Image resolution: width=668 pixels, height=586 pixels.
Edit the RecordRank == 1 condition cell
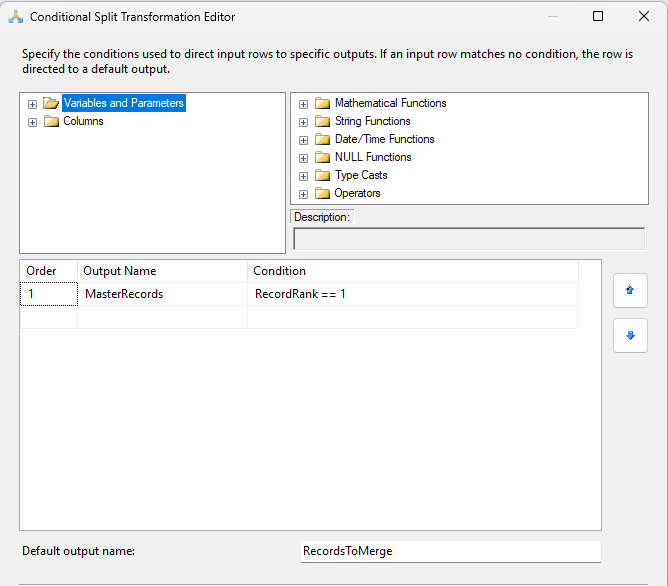point(411,294)
